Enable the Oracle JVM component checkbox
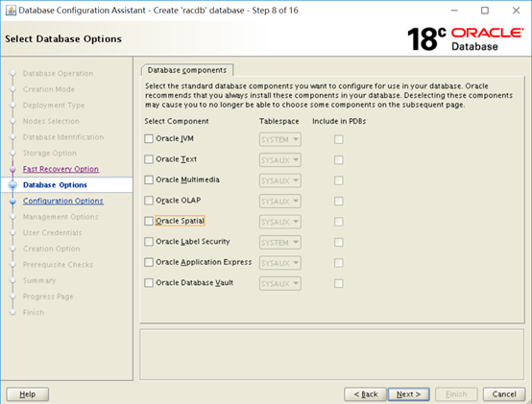This screenshot has height=404, width=532. click(149, 138)
